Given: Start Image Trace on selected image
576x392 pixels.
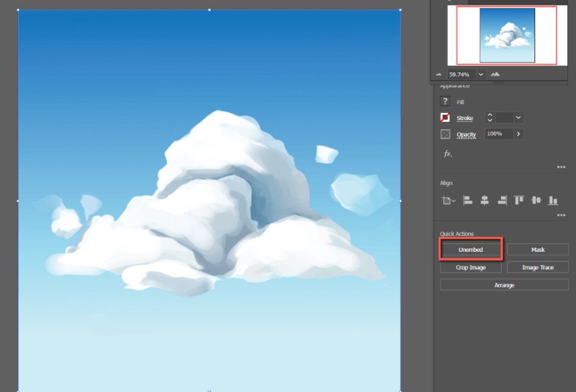Looking at the screenshot, I should (538, 267).
